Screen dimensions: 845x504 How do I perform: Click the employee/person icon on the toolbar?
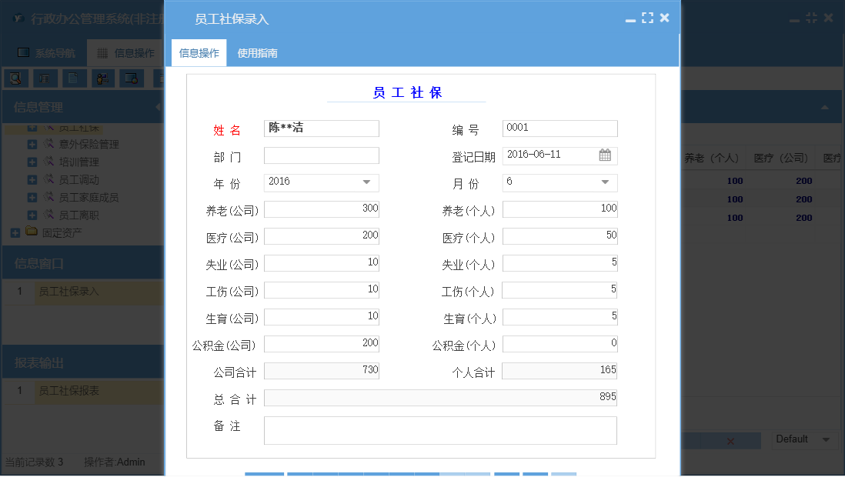tap(102, 78)
